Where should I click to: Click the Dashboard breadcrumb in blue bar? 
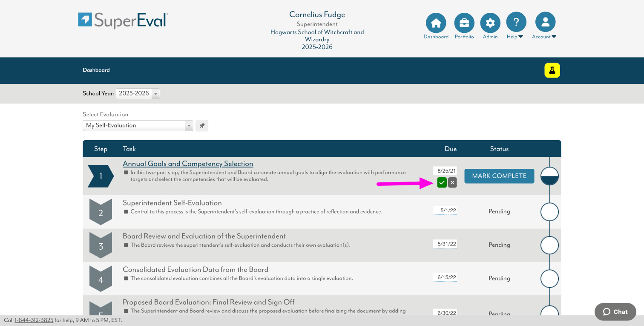[x=96, y=70]
